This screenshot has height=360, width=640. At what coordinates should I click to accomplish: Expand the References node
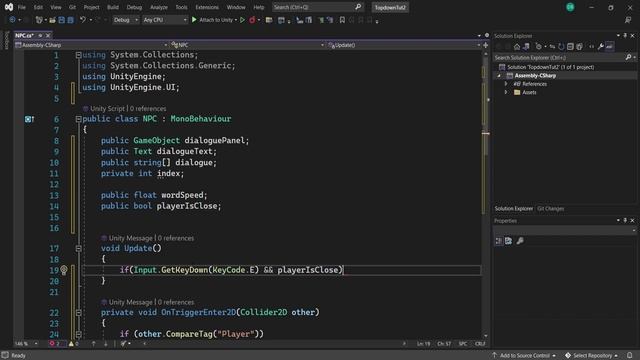click(x=506, y=84)
